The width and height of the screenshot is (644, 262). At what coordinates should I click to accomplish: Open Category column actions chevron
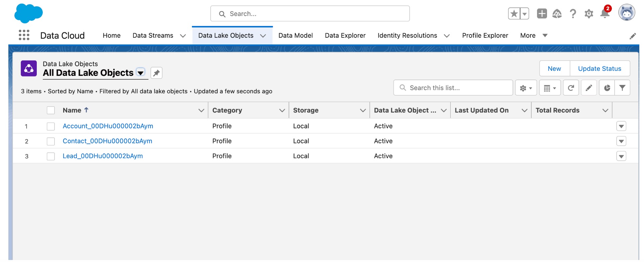pyautogui.click(x=282, y=110)
